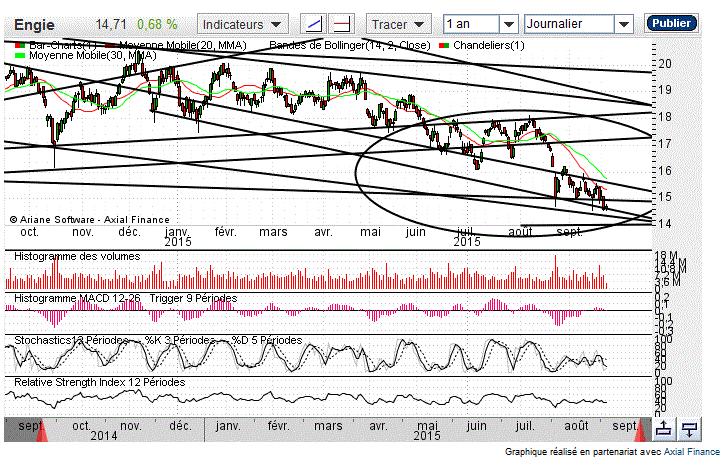Click the Relative Strength Index 12 Périodes title

tap(100, 382)
